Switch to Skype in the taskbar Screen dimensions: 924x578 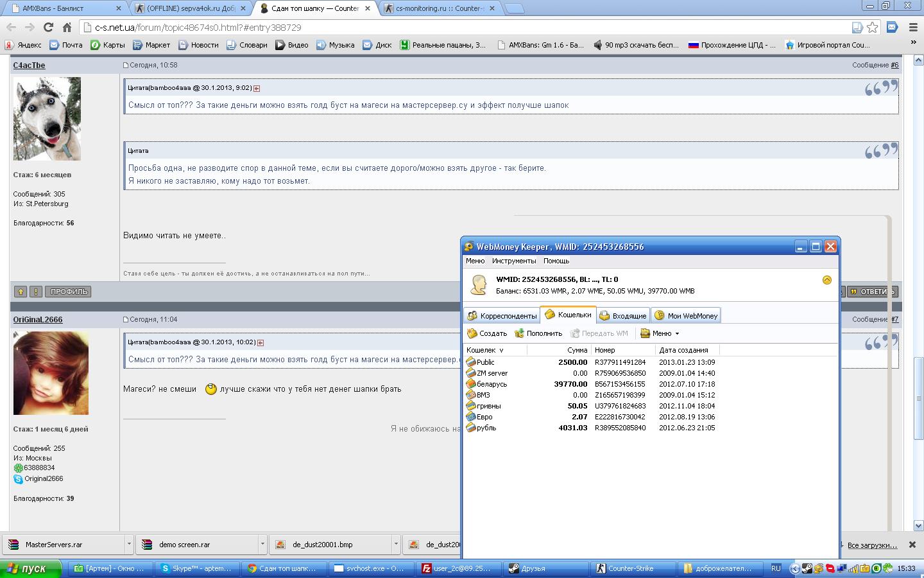[198, 568]
